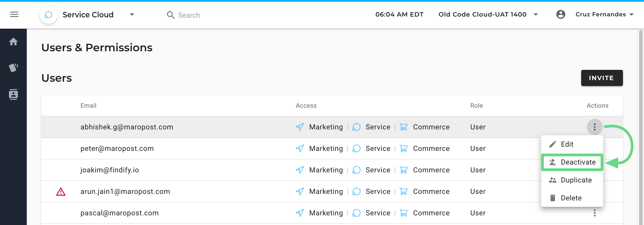This screenshot has height=225, width=644.
Task: Click the three-dot actions button for abhishek.g
Action: pos(595,127)
